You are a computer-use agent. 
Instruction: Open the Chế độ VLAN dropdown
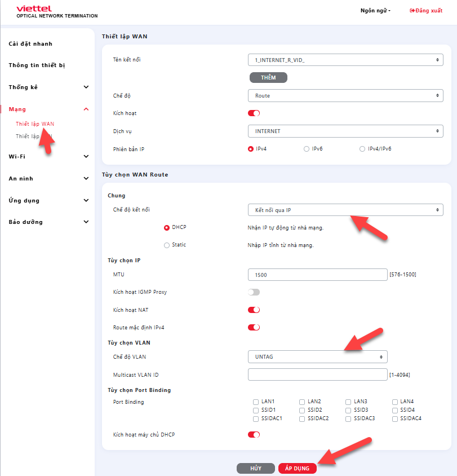(317, 357)
